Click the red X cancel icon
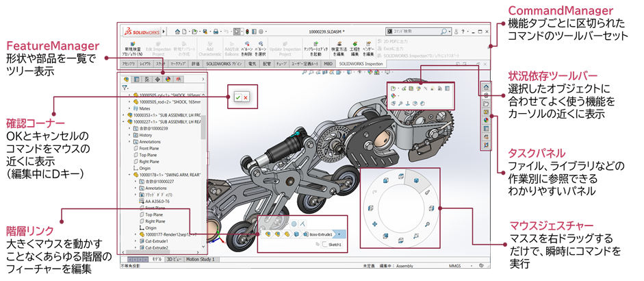This screenshot has width=644, height=281. [245, 98]
